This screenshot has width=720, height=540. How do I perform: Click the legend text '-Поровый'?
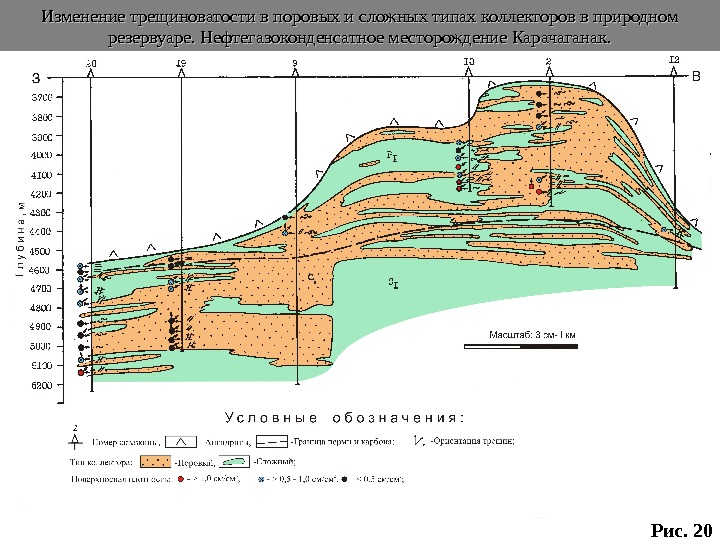point(194,462)
